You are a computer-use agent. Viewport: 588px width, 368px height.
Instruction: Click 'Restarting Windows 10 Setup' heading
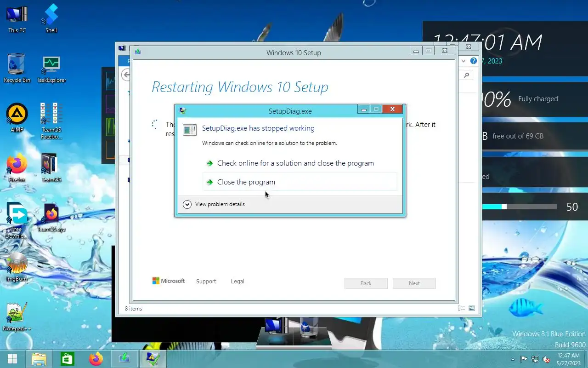point(240,87)
